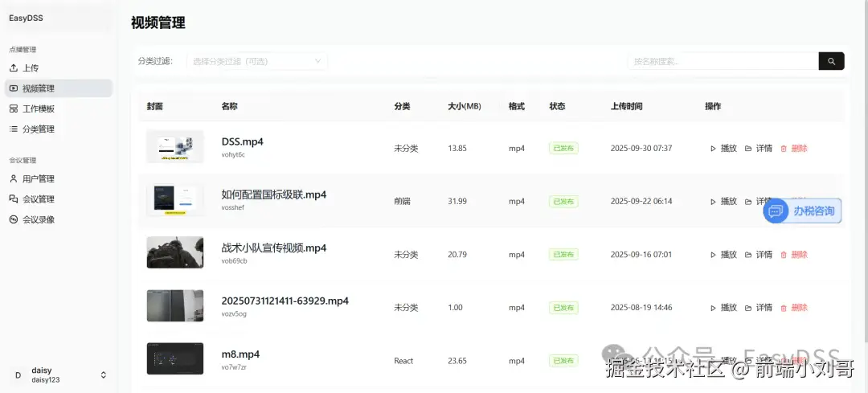Click the 按名称搜索 search field
868x393 pixels.
(723, 61)
